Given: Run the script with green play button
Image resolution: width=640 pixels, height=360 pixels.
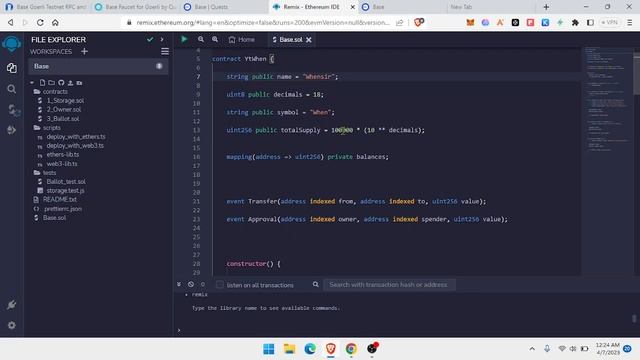Looking at the screenshot, I should [184, 39].
